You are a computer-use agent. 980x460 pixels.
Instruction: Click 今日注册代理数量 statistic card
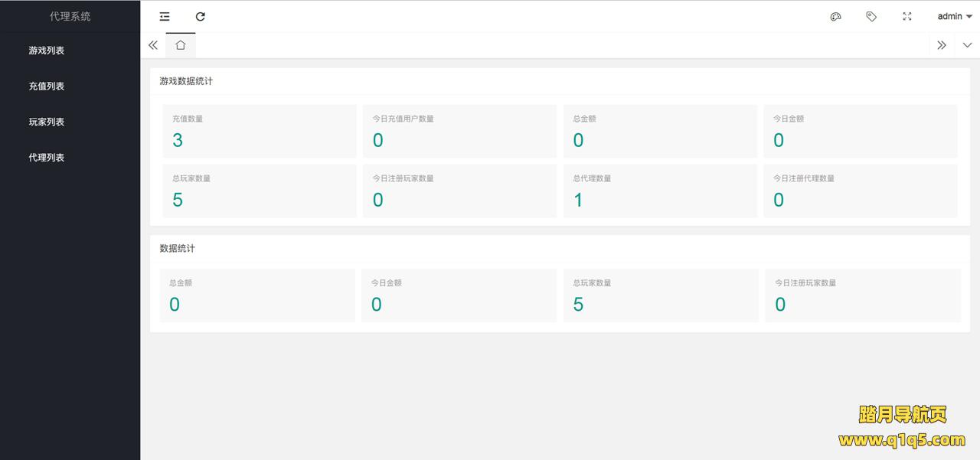coord(860,191)
